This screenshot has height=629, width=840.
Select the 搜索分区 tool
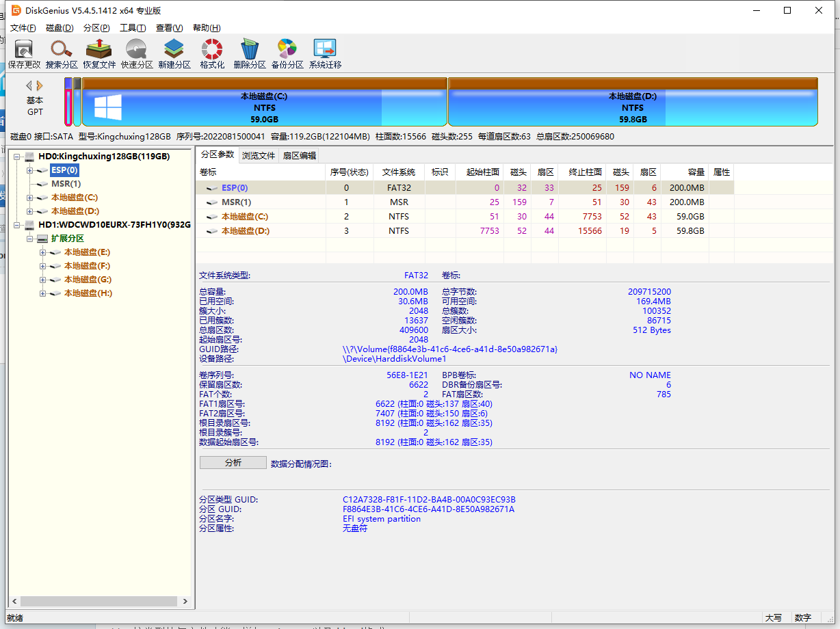[62, 53]
